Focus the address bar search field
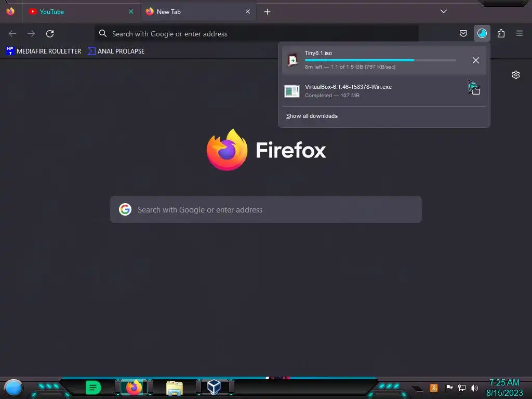The width and height of the screenshot is (532, 399). 257,34
